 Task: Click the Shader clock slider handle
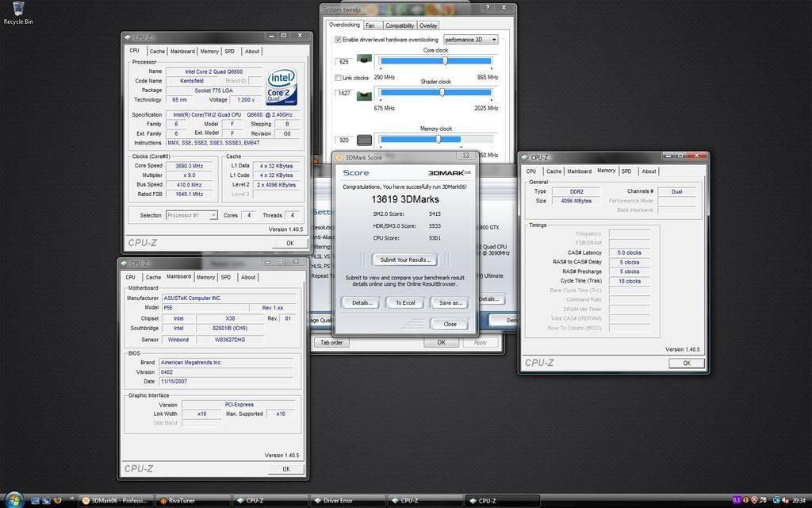(x=442, y=92)
